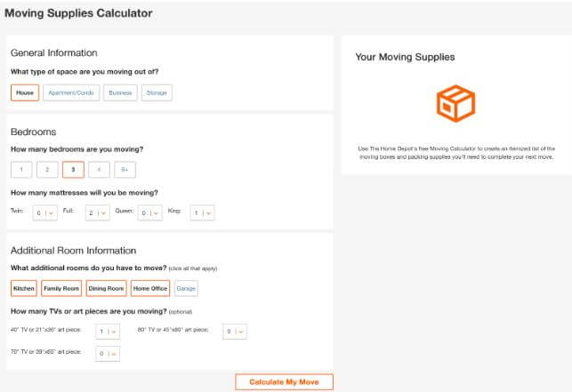Choose 4 bedrooms option
This screenshot has height=392, width=572.
coord(100,169)
